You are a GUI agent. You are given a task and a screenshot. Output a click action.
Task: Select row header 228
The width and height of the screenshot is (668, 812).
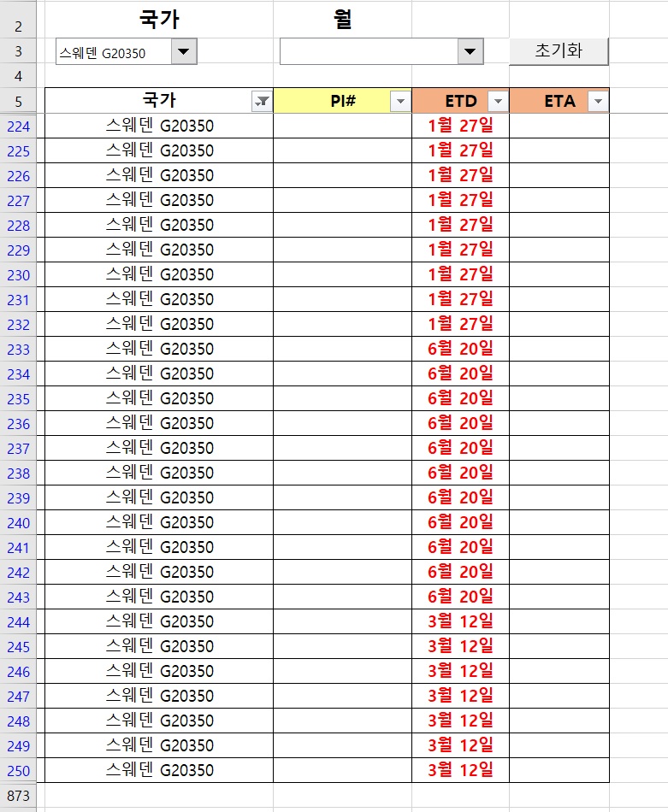[18, 226]
